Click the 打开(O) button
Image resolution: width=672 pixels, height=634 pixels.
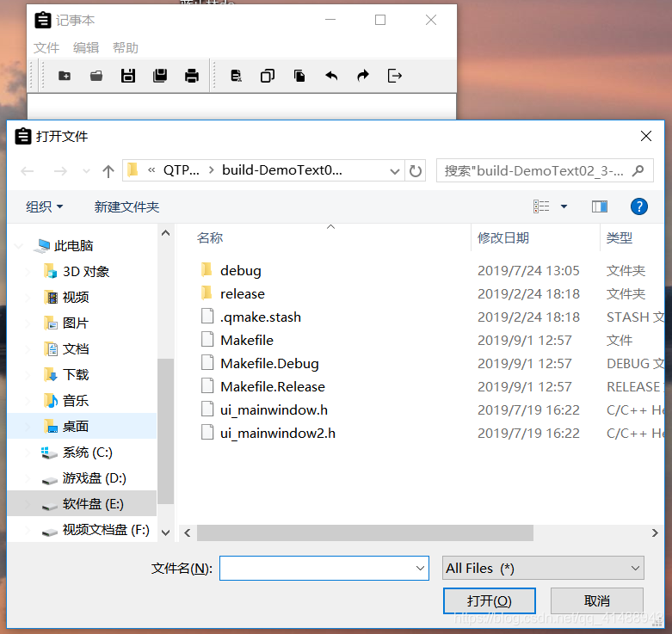489,600
